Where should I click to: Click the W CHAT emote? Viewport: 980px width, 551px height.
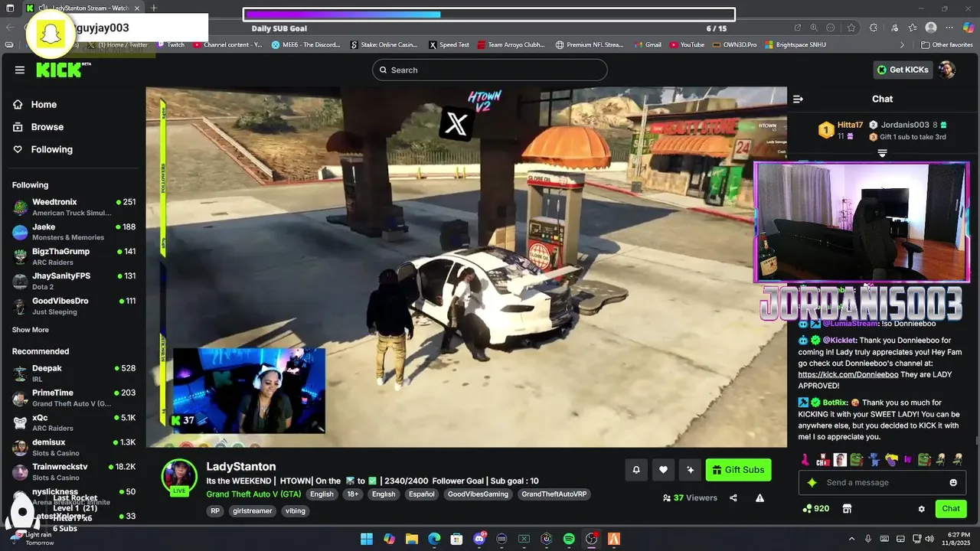pos(823,459)
